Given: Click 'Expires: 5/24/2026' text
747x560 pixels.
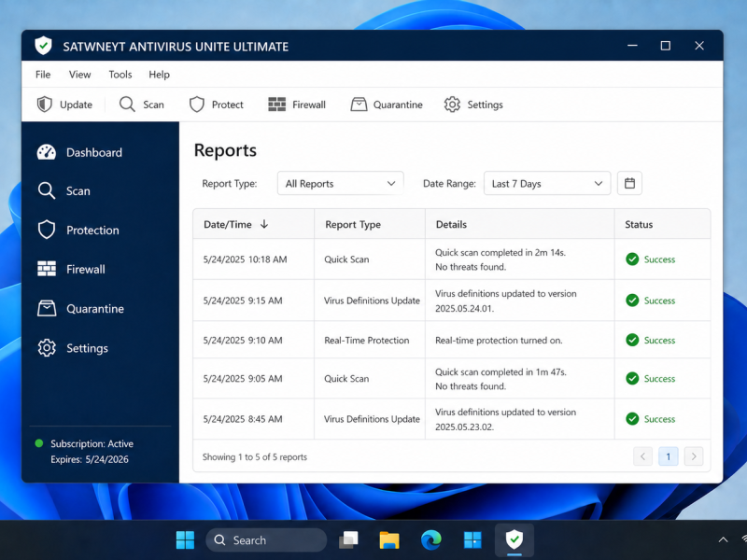Looking at the screenshot, I should tap(90, 459).
